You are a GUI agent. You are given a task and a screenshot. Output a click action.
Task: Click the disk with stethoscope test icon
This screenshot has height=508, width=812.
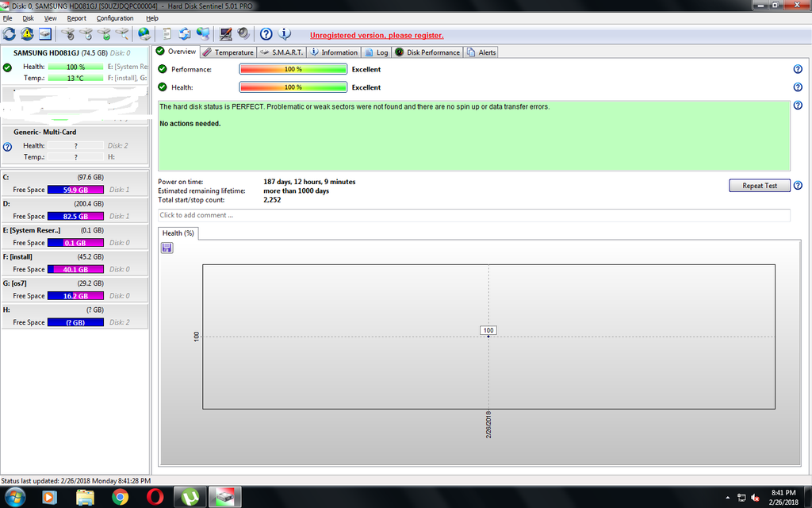coord(68,34)
